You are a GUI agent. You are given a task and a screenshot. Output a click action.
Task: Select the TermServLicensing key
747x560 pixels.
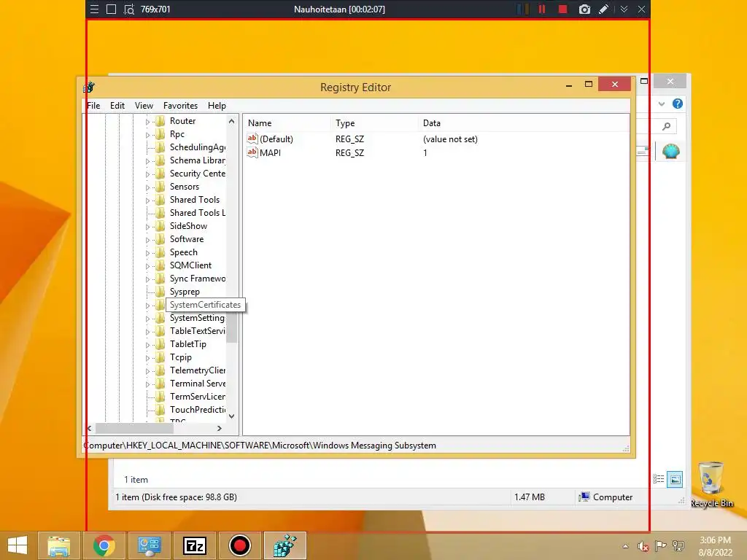[197, 397]
